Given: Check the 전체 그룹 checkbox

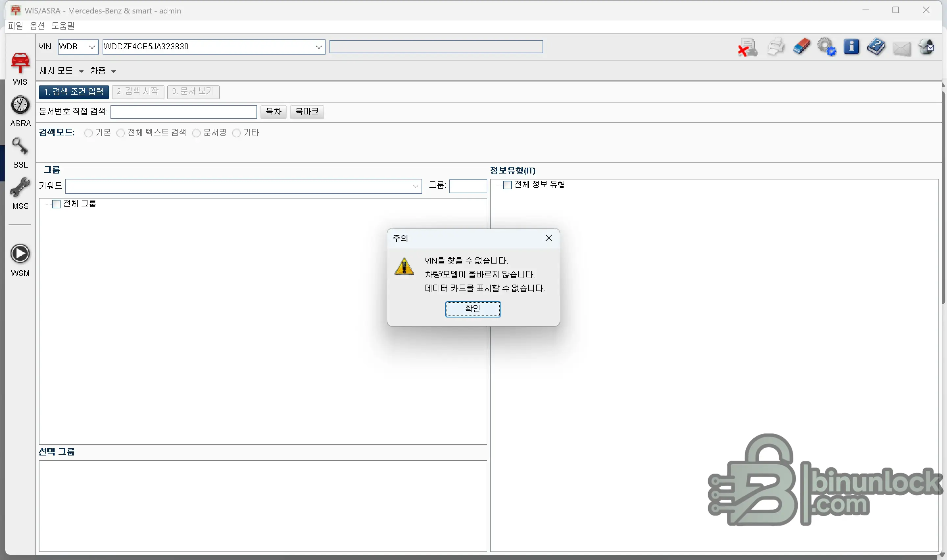Looking at the screenshot, I should (x=56, y=204).
